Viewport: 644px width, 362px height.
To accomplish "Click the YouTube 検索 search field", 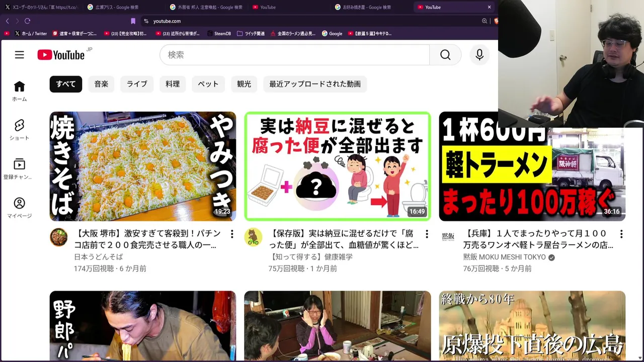I will point(295,55).
